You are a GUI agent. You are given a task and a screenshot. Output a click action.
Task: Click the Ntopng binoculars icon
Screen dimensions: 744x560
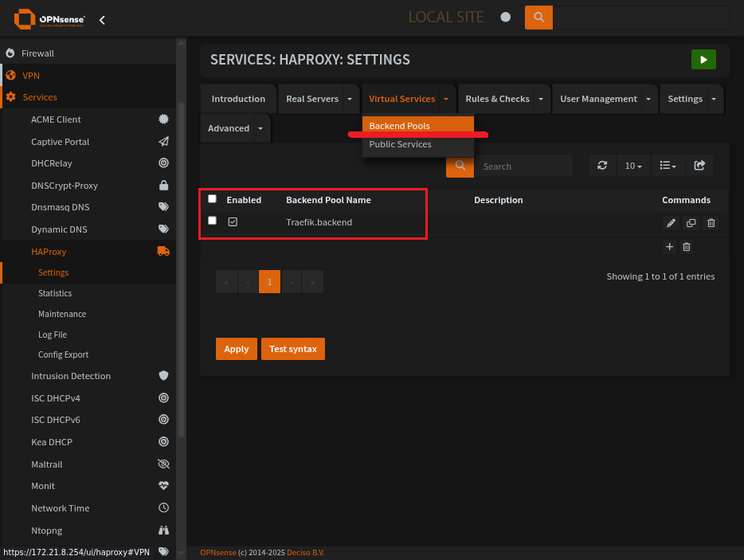tap(163, 530)
